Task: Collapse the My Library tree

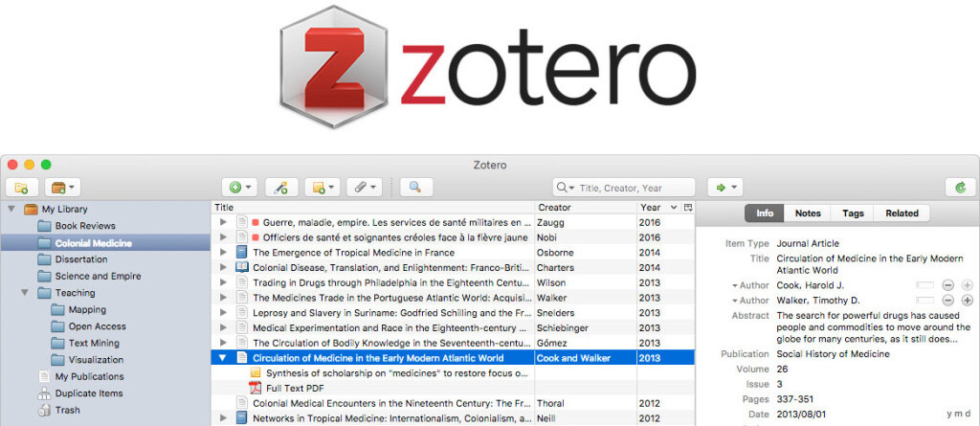Action: pos(11,209)
